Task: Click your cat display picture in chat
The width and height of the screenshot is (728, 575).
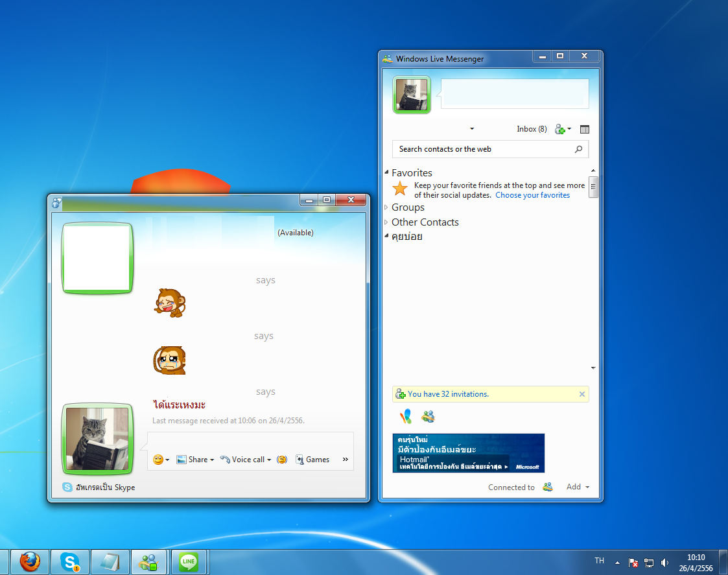Action: tap(97, 439)
